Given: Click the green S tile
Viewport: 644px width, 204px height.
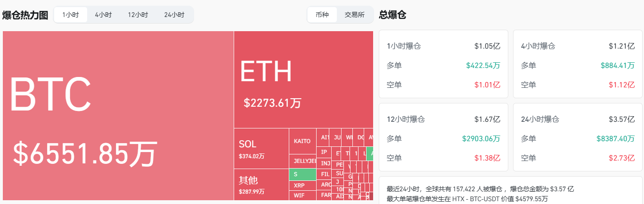Looking at the screenshot, I should [302, 174].
